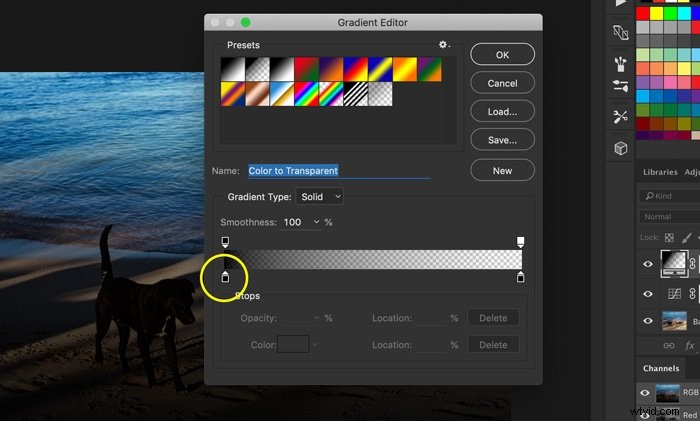Click the curves layer mask link icon
The height and width of the screenshot is (421, 700).
tap(692, 293)
